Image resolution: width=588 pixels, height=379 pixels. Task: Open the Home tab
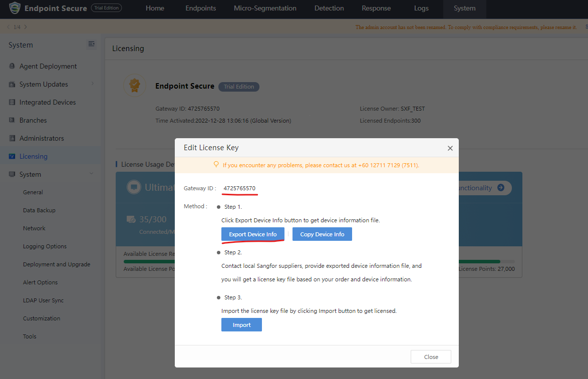click(155, 8)
